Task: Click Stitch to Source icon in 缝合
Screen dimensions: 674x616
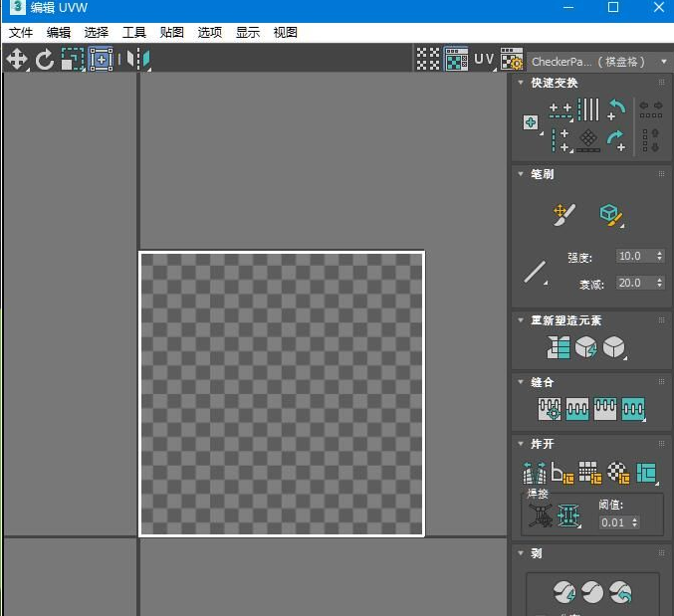Action: [605, 409]
